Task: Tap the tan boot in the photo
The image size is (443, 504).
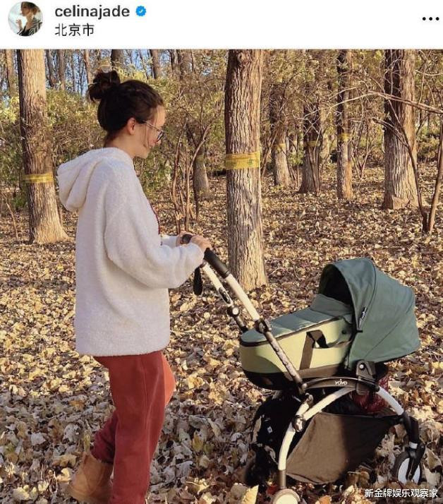Action: pyautogui.click(x=90, y=479)
